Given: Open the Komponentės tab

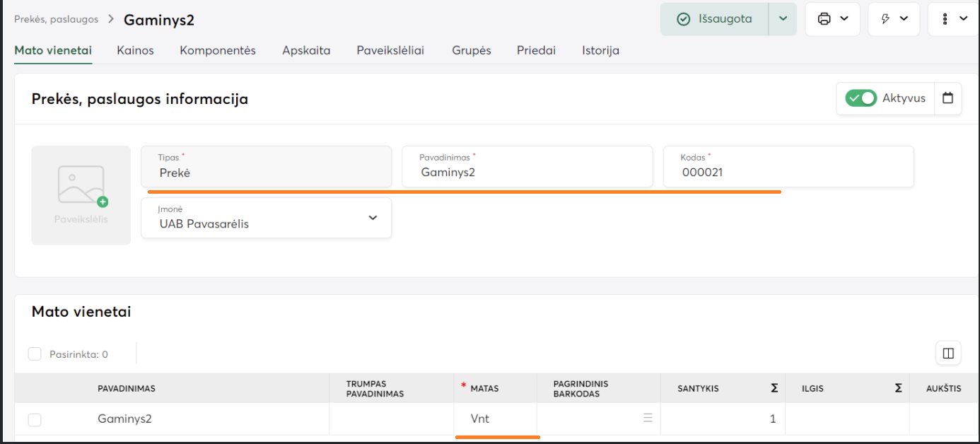Looking at the screenshot, I should (218, 50).
